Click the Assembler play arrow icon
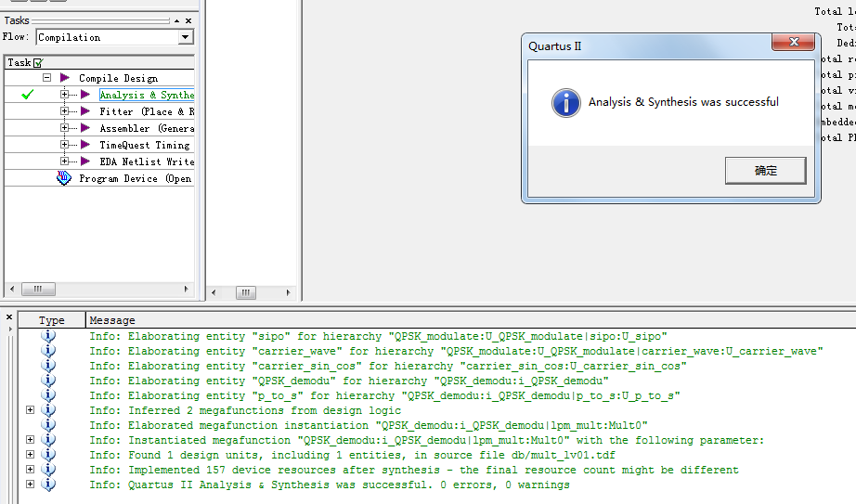856x504 pixels. tap(85, 128)
